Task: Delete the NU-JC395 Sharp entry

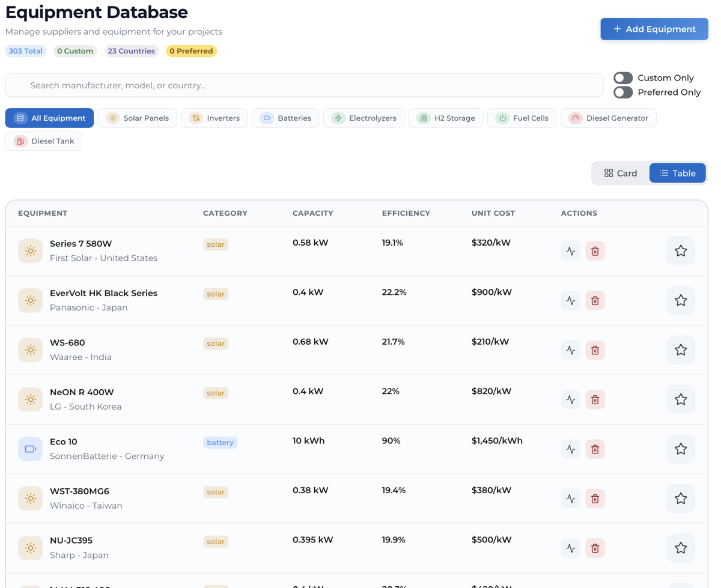Action: pyautogui.click(x=595, y=548)
